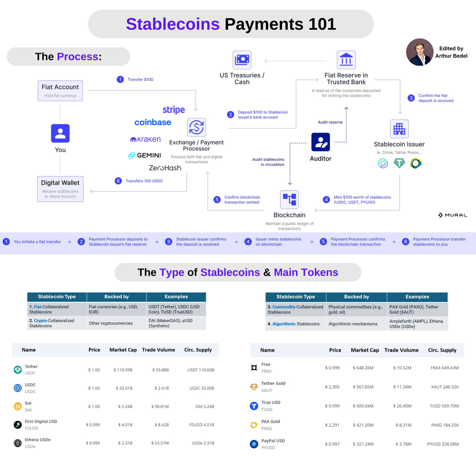Click the Market Cap column header, left table

point(123,350)
